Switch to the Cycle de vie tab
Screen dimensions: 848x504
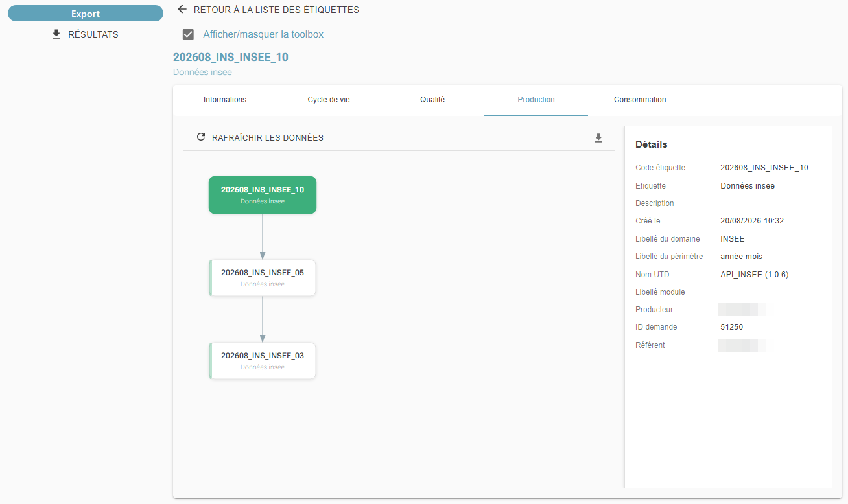329,100
